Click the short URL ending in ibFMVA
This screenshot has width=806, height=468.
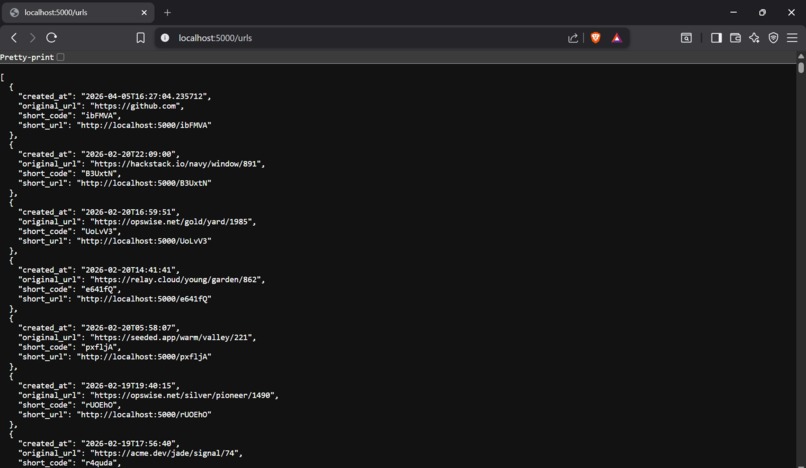tap(144, 125)
